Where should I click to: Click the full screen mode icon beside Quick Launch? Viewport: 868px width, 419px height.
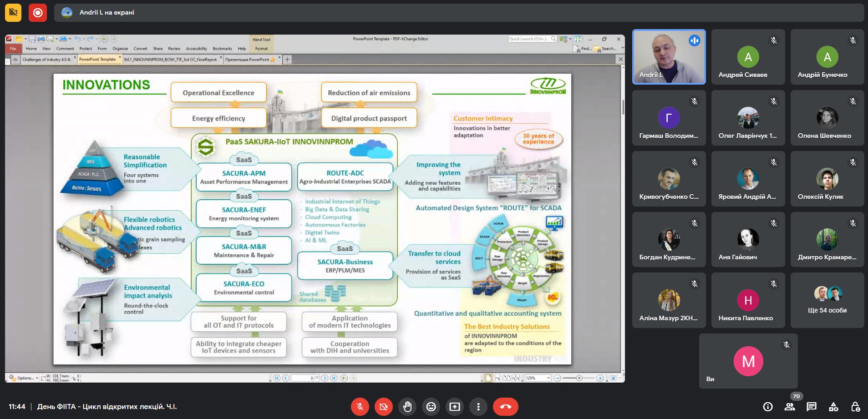[578, 39]
